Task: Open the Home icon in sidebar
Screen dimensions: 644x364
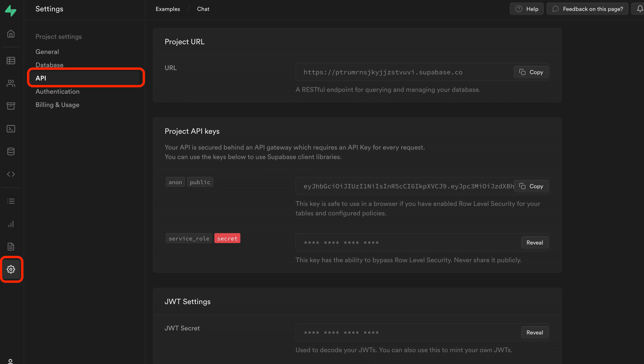Action: pos(11,34)
